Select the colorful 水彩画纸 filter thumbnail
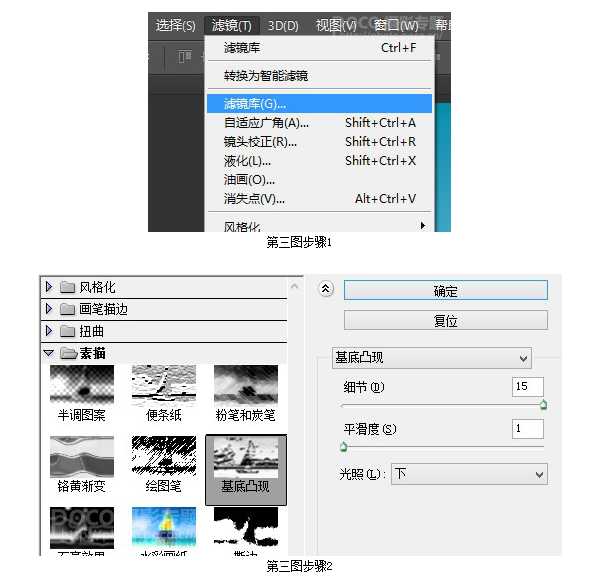Viewport: 590px width, 585px height. tap(164, 527)
